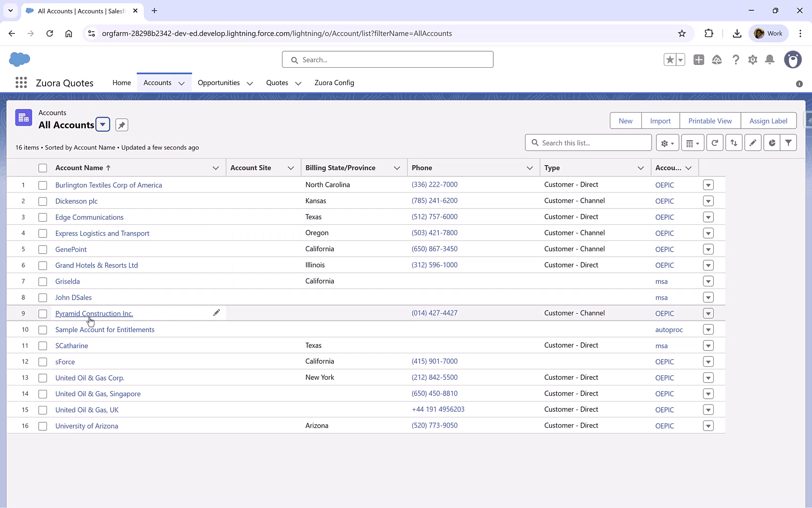The image size is (812, 508).
Task: Open the notifications bell
Action: (770, 60)
